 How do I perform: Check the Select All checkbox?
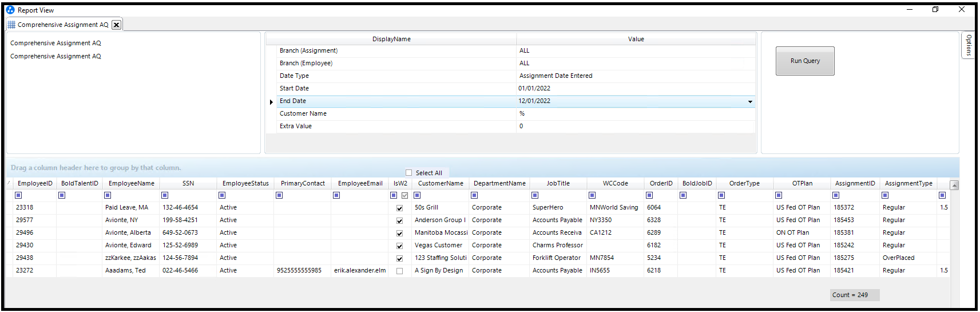coord(408,172)
